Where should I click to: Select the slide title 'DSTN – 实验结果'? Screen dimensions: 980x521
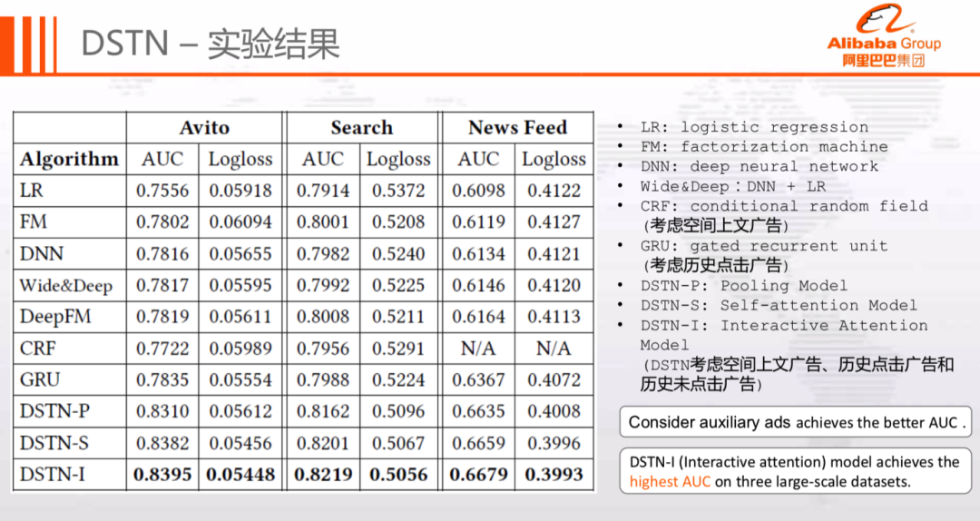tap(211, 44)
